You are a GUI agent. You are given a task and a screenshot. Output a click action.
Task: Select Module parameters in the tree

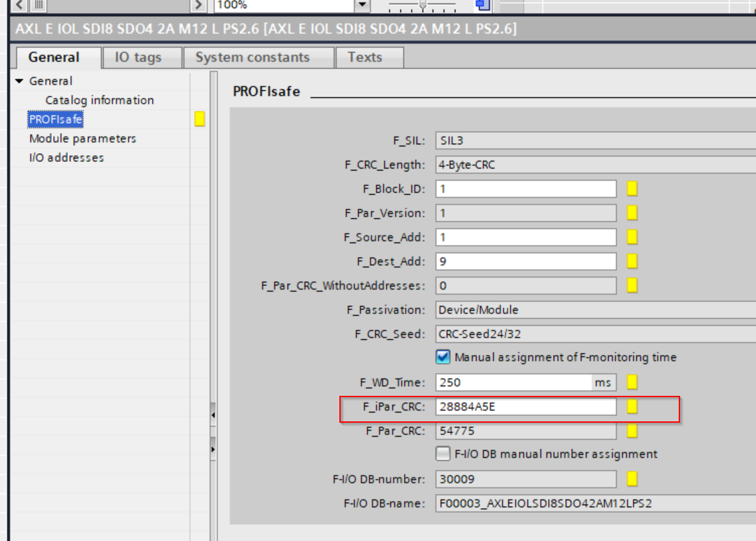click(83, 138)
